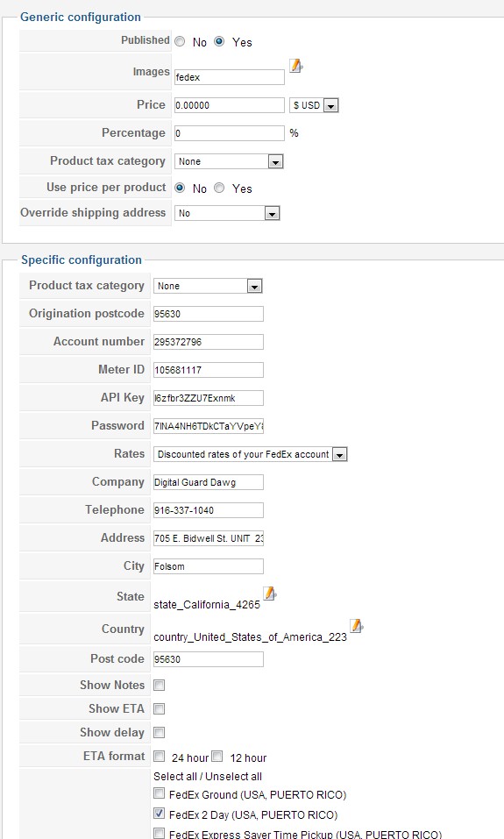Enable FedEx Ground shipping service
This screenshot has width=504, height=839.
[159, 793]
